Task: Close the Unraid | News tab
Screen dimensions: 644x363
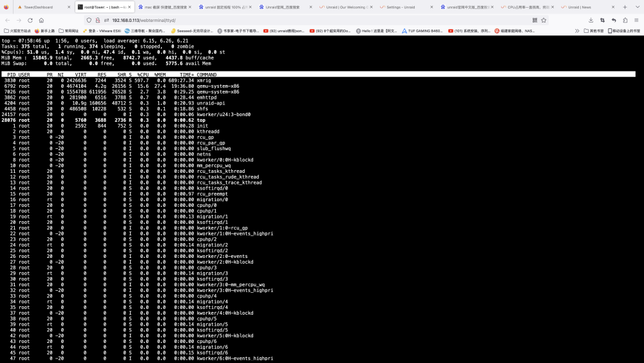Action: click(612, 7)
